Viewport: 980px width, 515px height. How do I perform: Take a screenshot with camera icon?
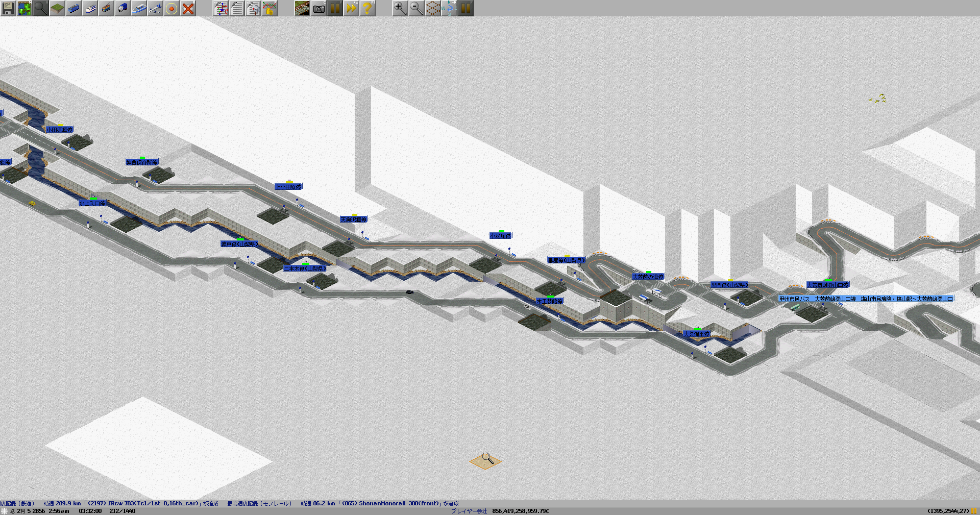tap(318, 8)
